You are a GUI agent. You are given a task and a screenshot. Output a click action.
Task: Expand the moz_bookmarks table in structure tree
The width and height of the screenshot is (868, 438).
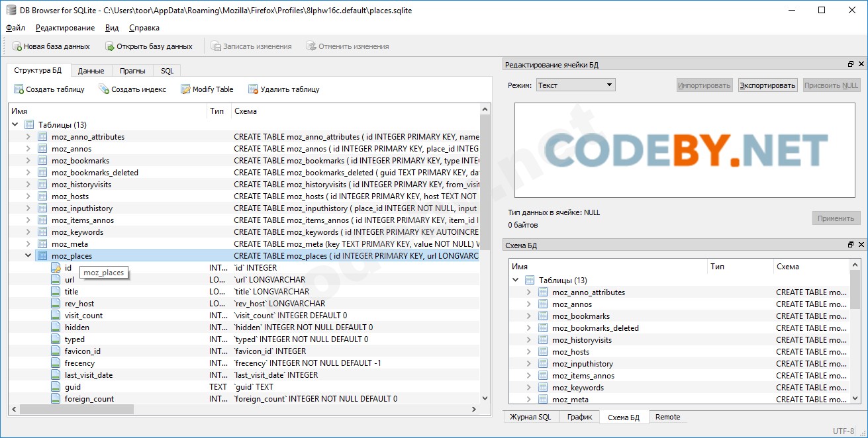coord(28,161)
